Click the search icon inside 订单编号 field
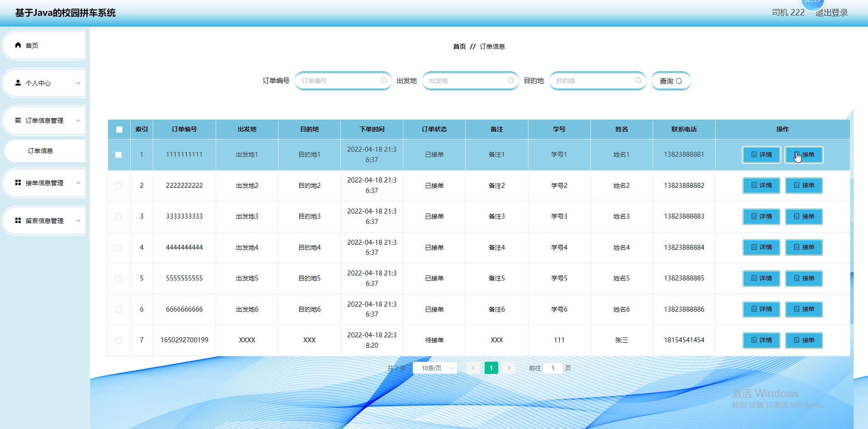Viewport: 868px width, 429px height. (384, 80)
